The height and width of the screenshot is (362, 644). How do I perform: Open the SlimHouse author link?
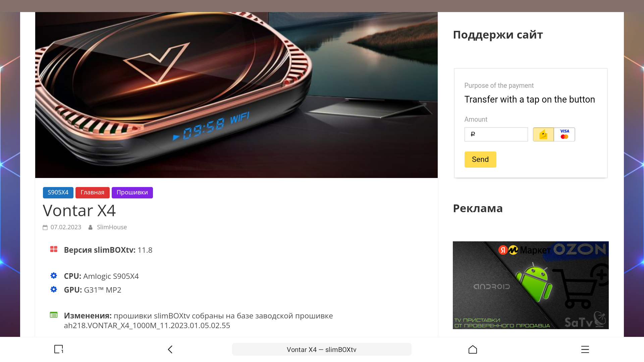point(112,227)
